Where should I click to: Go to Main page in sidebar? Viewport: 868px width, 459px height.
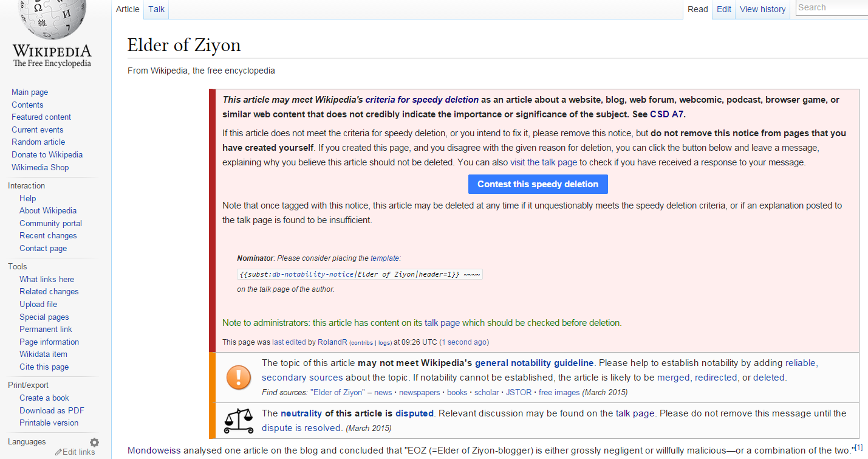(30, 92)
